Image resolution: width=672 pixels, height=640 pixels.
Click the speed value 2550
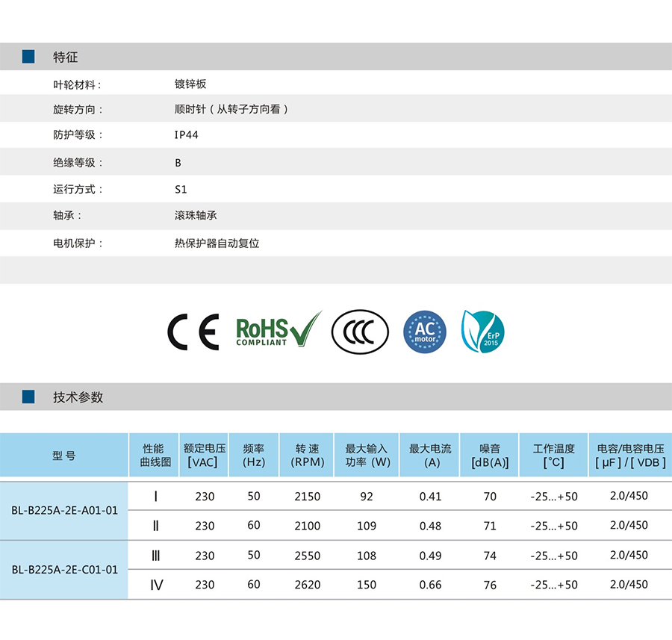[x=308, y=556]
